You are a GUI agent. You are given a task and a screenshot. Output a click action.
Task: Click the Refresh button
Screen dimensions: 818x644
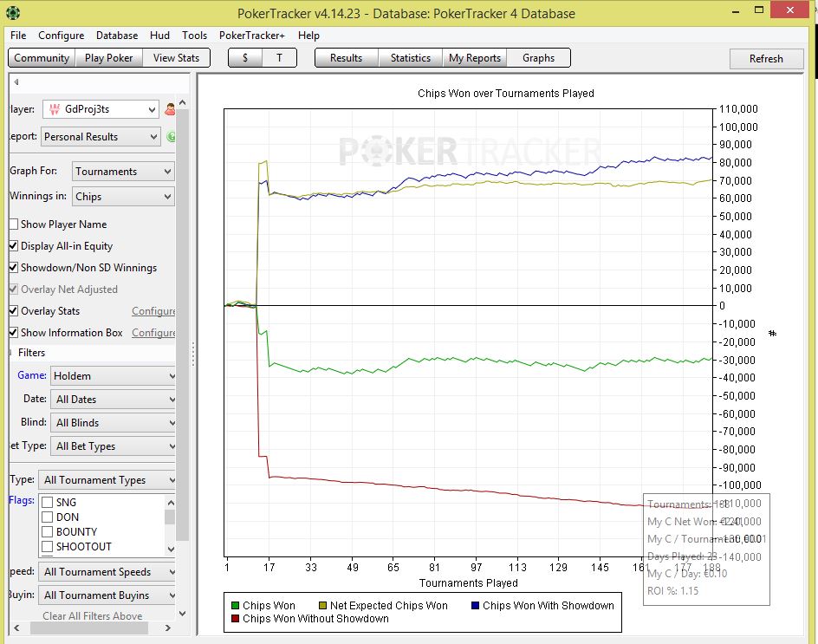click(766, 58)
